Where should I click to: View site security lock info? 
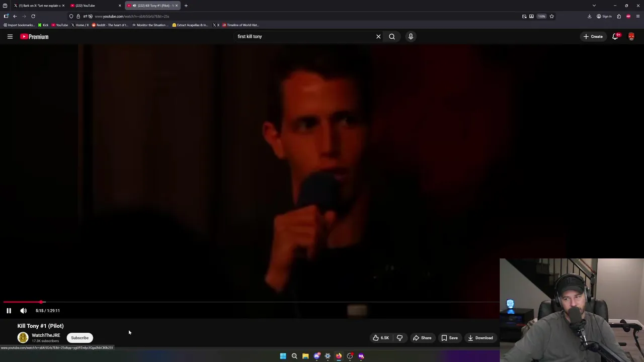[x=78, y=16]
